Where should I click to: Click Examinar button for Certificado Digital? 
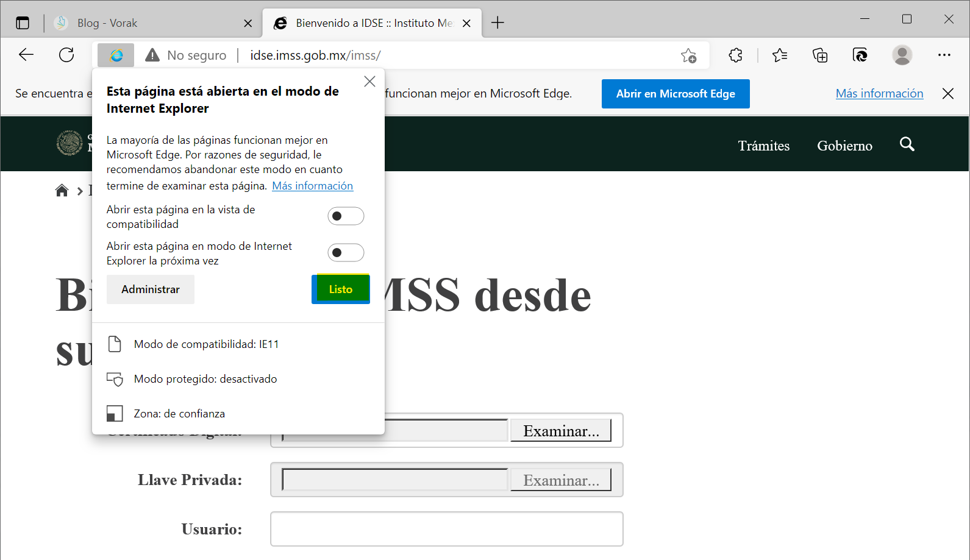(561, 431)
